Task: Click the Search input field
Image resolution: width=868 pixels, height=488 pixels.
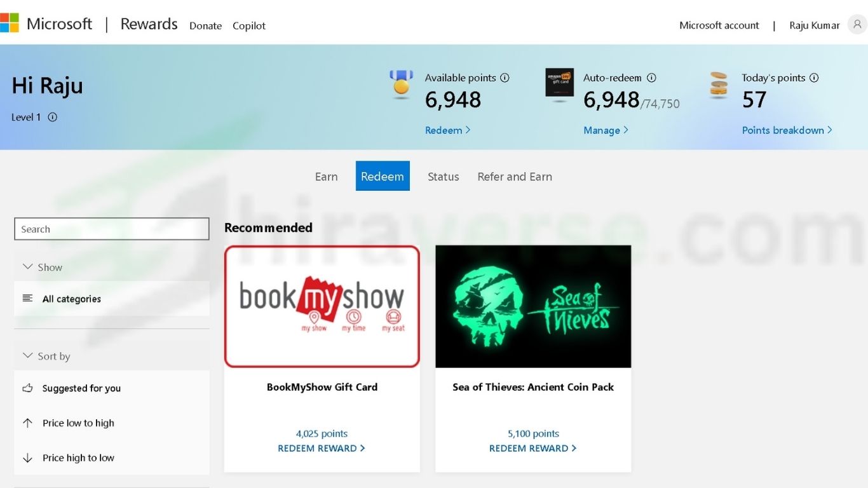Action: click(x=112, y=229)
